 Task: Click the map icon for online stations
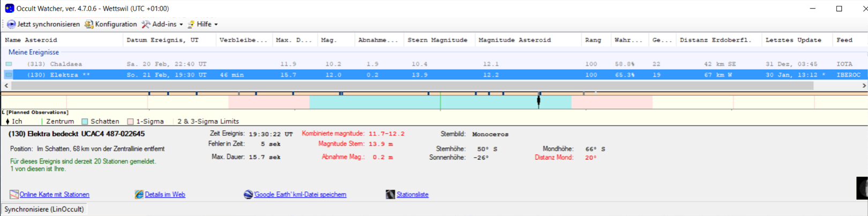pos(14,195)
